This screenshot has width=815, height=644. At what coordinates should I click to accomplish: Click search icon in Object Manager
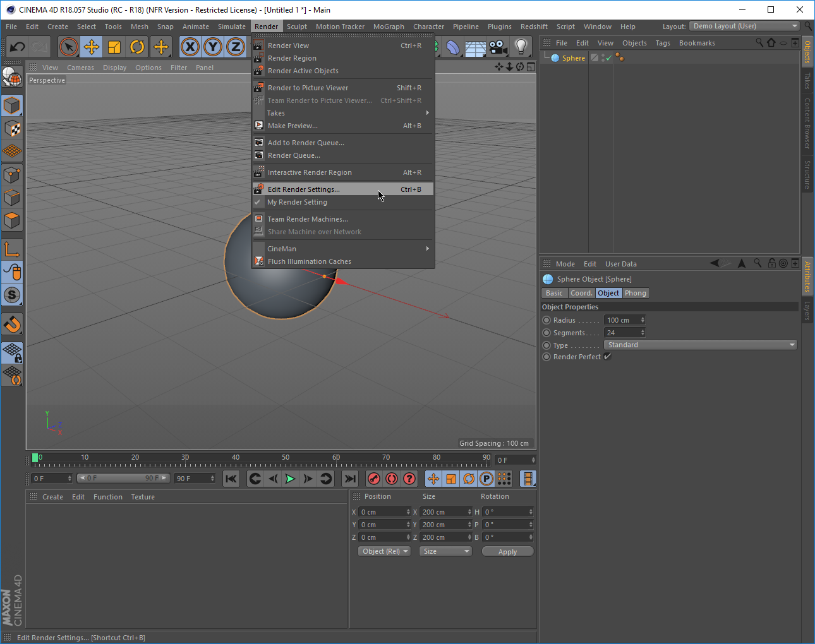759,43
